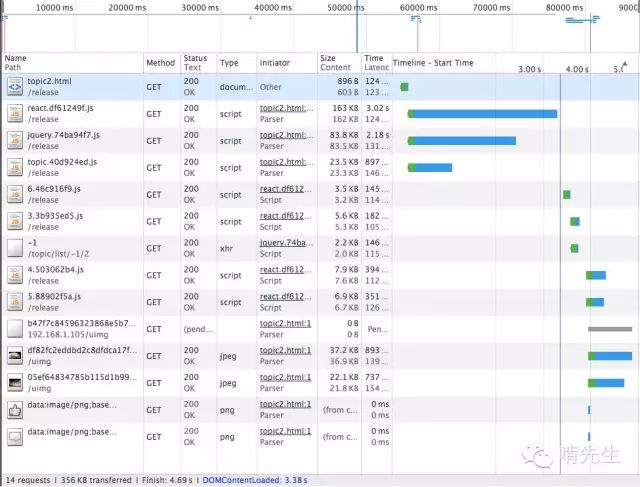Click the JS file icon for react.df61249f.js
The height and width of the screenshot is (487, 640).
click(15, 113)
